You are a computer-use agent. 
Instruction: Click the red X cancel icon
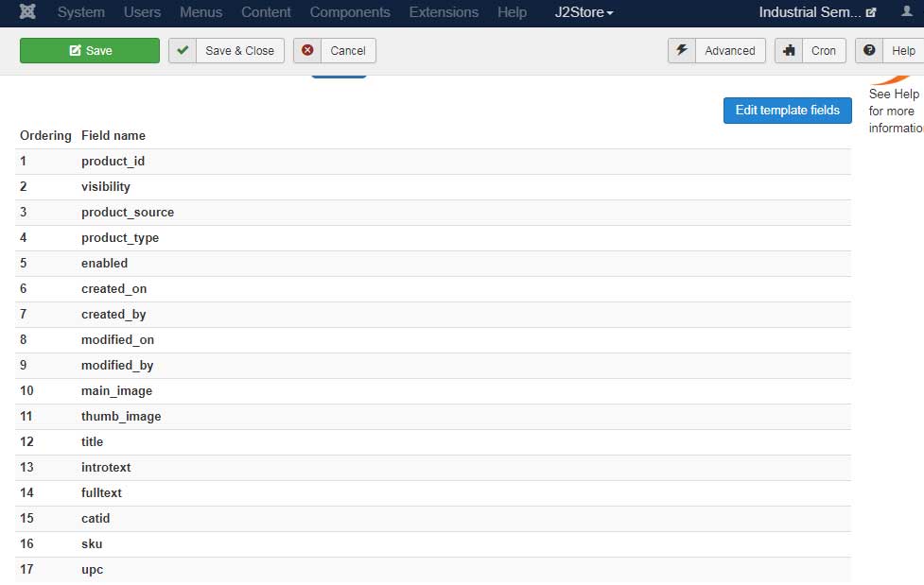pos(307,51)
